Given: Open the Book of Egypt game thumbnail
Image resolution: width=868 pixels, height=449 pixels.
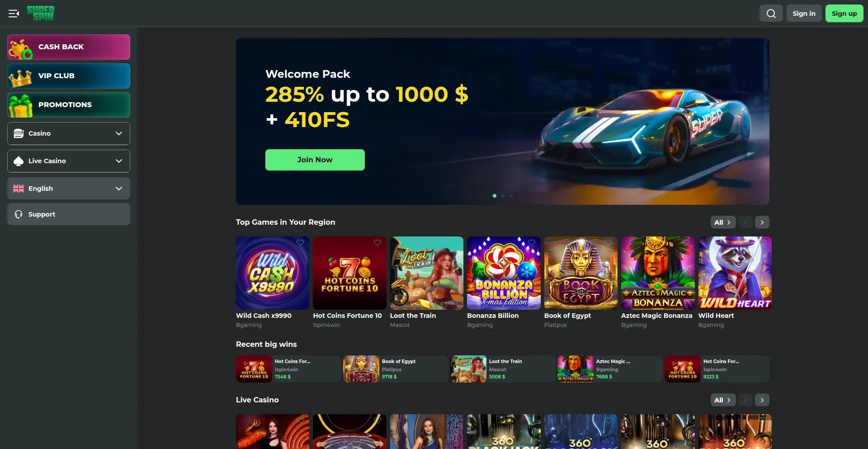Looking at the screenshot, I should click(x=580, y=273).
